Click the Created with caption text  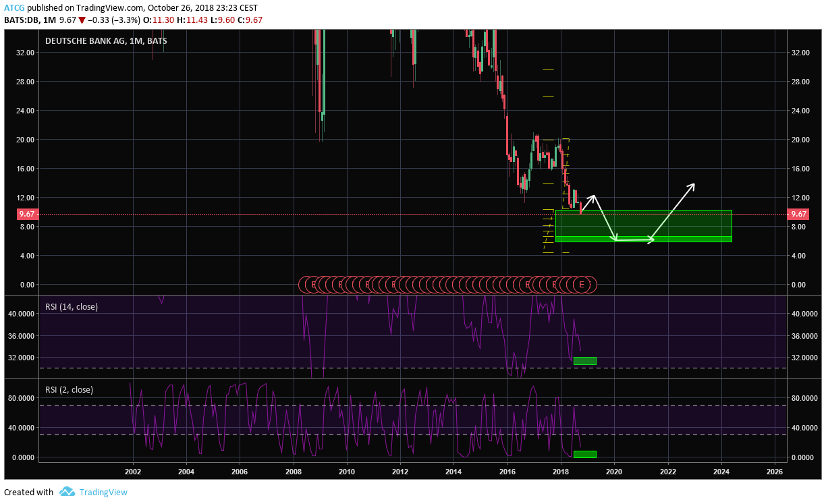coord(29,492)
